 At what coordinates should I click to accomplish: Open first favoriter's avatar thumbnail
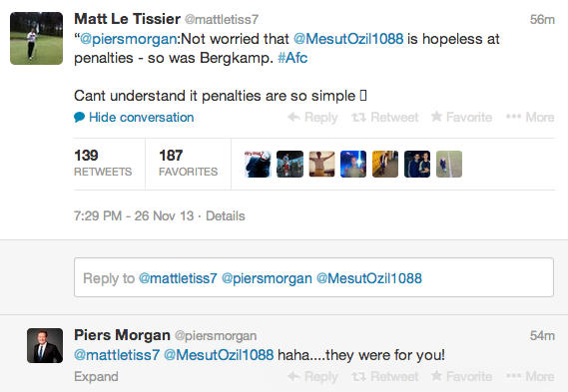point(258,164)
